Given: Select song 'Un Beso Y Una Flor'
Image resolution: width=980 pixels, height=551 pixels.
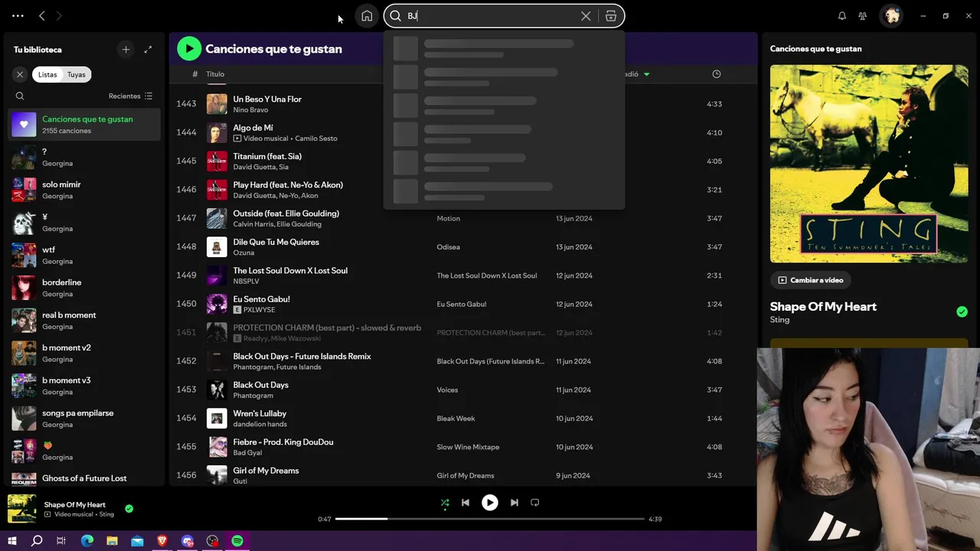Looking at the screenshot, I should click(x=267, y=99).
